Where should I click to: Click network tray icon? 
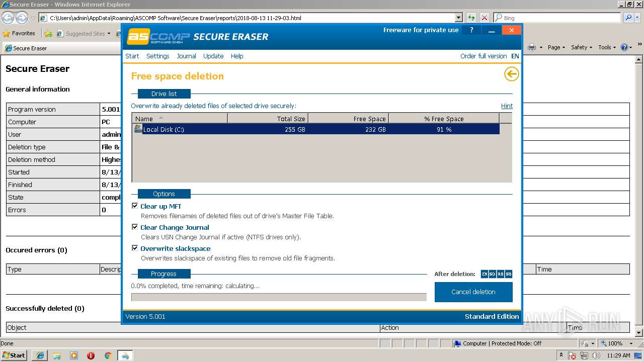point(585,355)
